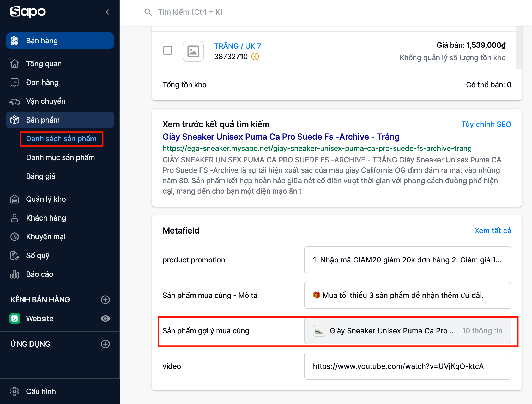Image resolution: width=532 pixels, height=404 pixels.
Task: Click the Tùy chỉnh SEO link
Action: click(x=486, y=124)
